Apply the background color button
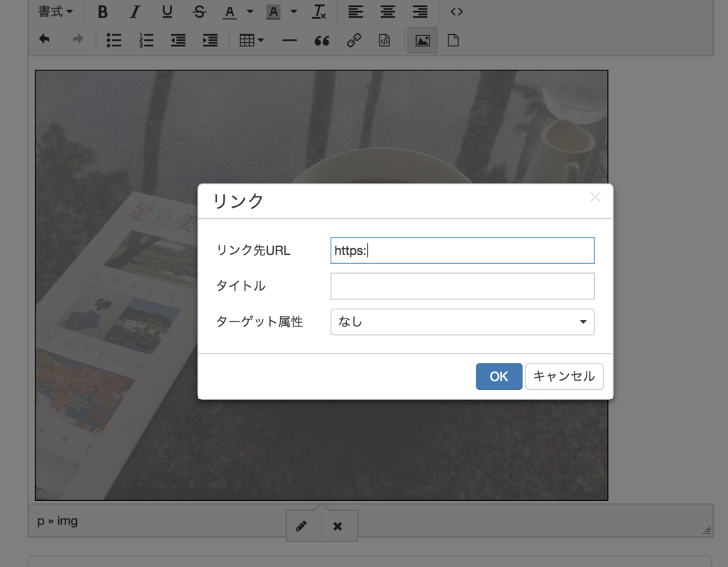Screen dimensions: 728x567 (273, 12)
